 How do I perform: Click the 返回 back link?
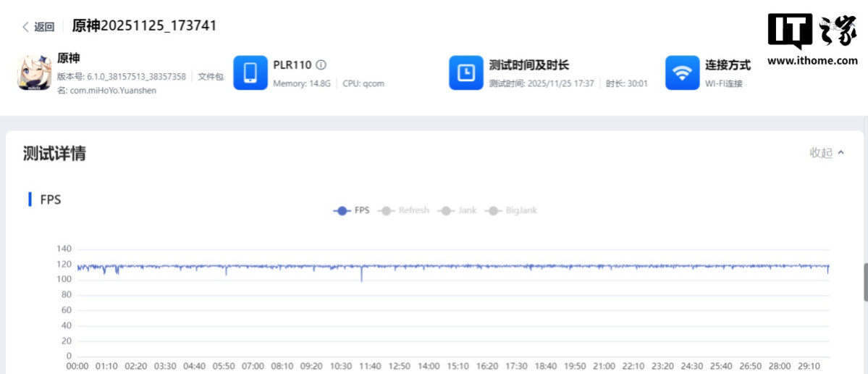click(x=44, y=27)
